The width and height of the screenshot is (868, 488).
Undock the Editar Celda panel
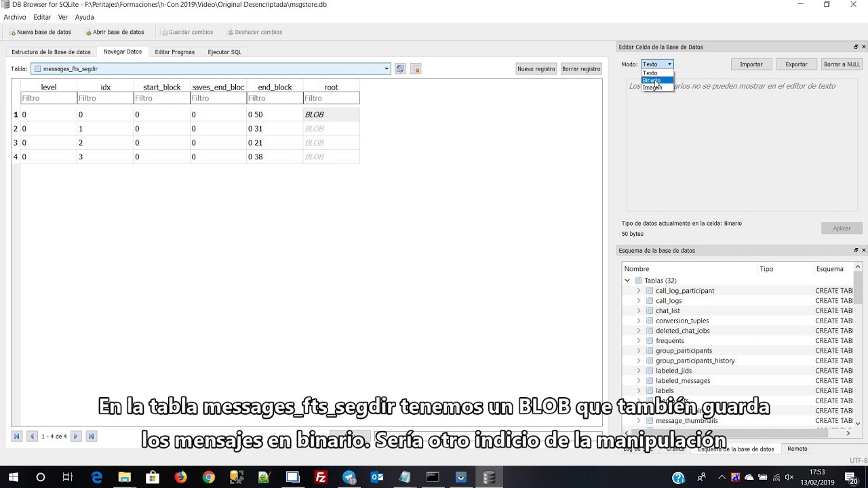(856, 47)
